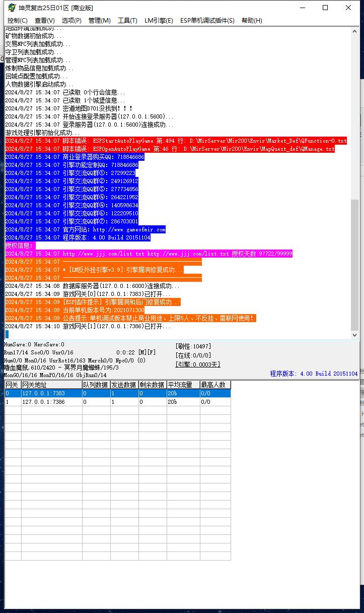Click the 程序版本 4.00 Build log line
This screenshot has height=613, width=364.
[x=78, y=237]
